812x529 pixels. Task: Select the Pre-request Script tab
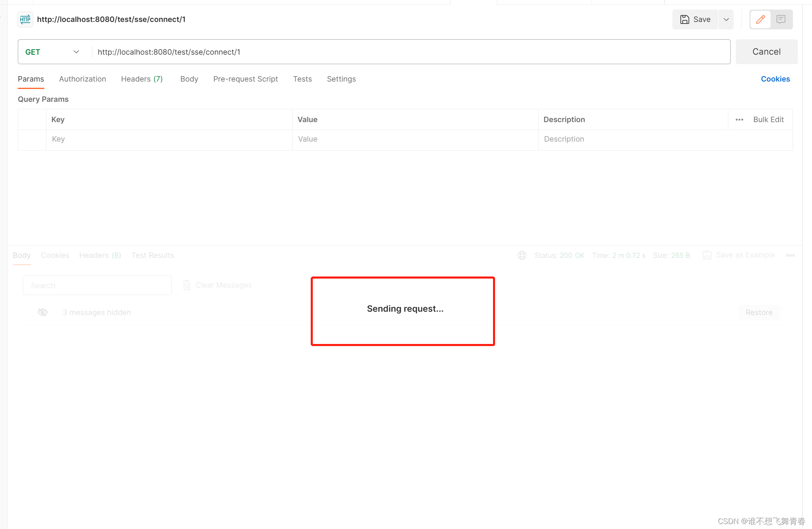[x=245, y=79]
